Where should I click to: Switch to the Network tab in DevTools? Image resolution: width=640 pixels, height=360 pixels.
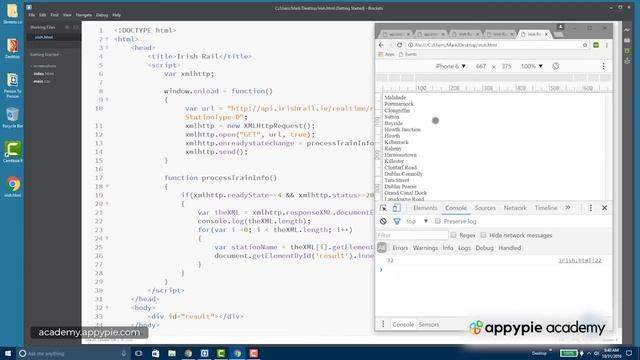point(515,208)
